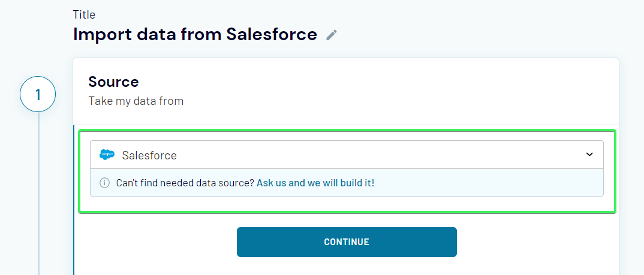This screenshot has width=644, height=275.
Task: Click the "Import data from Salesforce" title text
Action: [195, 34]
